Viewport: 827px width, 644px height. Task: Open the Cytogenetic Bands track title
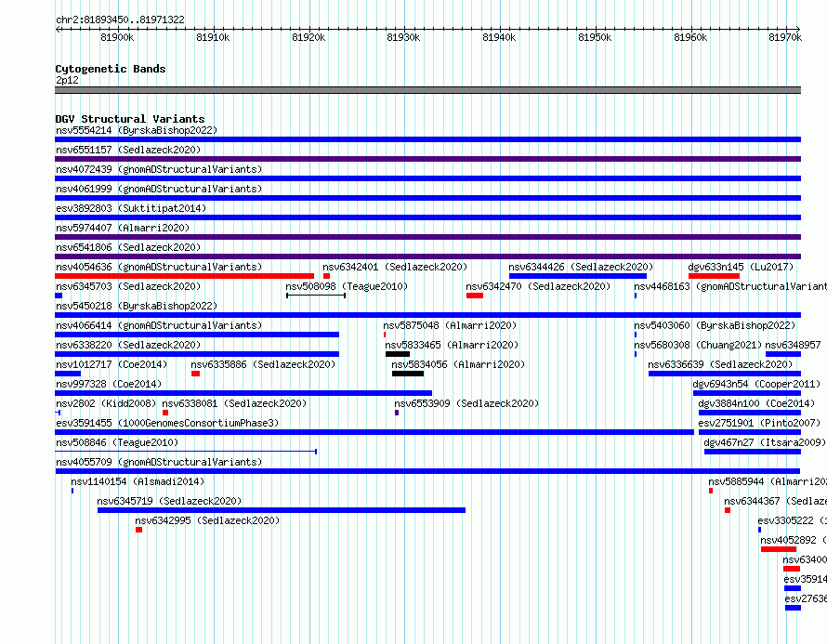(111, 69)
